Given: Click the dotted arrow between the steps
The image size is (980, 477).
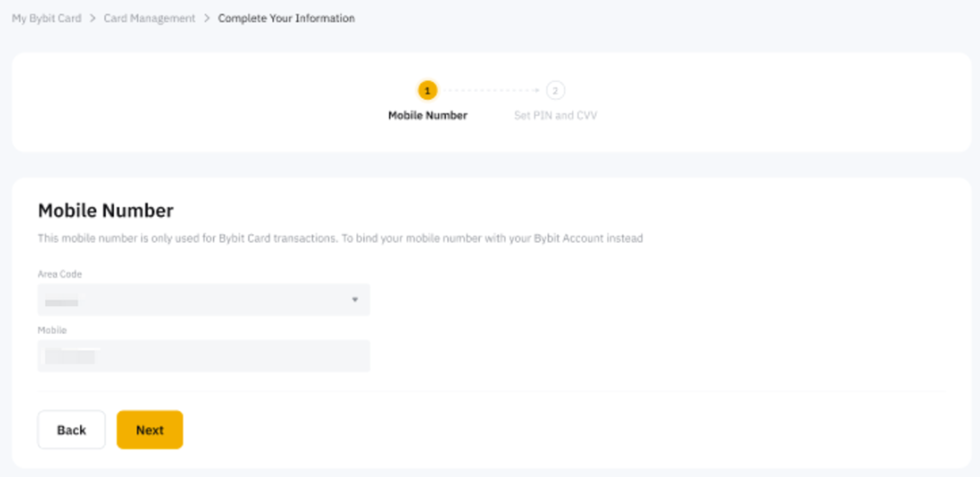Looking at the screenshot, I should tap(492, 90).
